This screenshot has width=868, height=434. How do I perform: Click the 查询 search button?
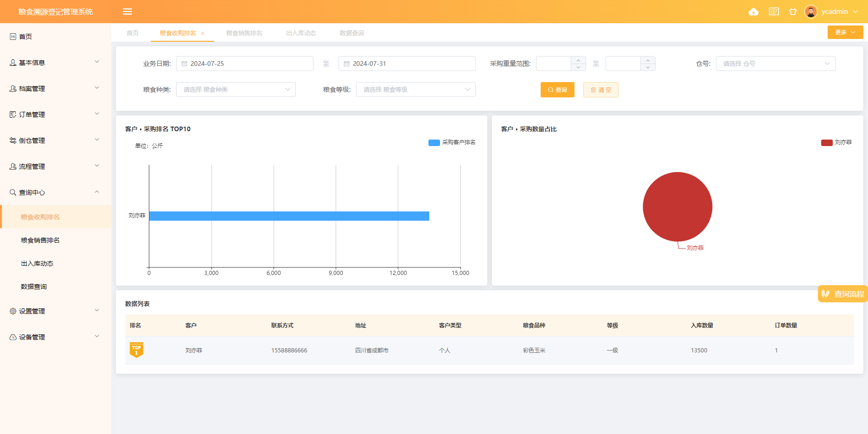pos(557,90)
